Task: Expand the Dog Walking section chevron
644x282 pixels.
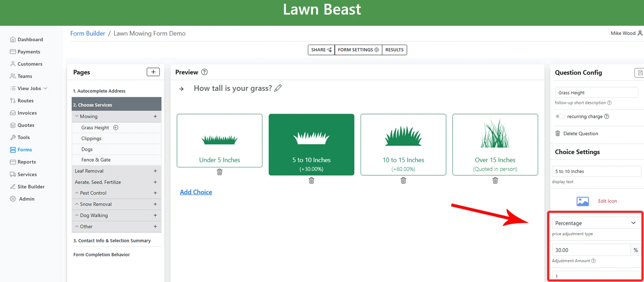Action: coord(77,215)
